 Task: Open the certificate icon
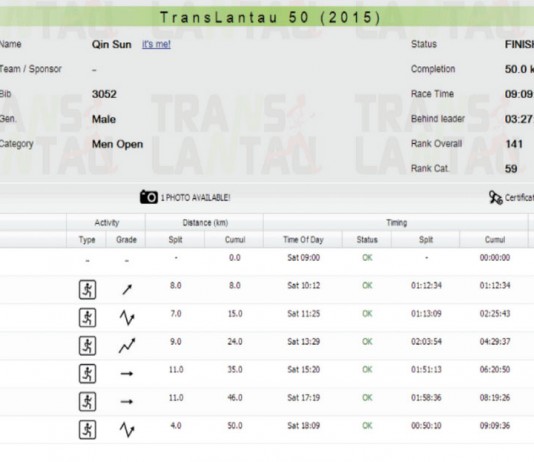(496, 197)
